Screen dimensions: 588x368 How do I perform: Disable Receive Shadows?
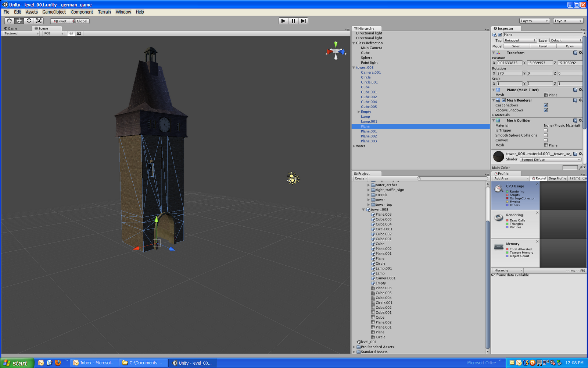click(545, 110)
